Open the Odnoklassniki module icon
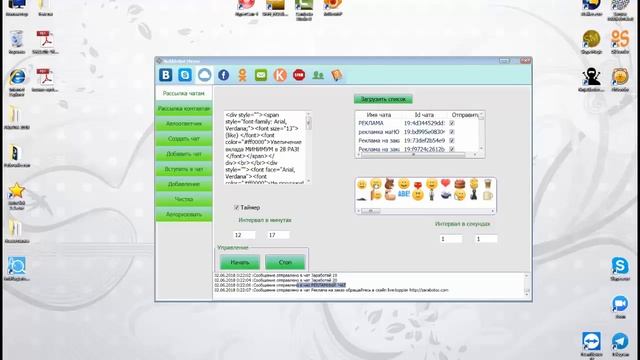This screenshot has width=640, height=360. coord(242,75)
